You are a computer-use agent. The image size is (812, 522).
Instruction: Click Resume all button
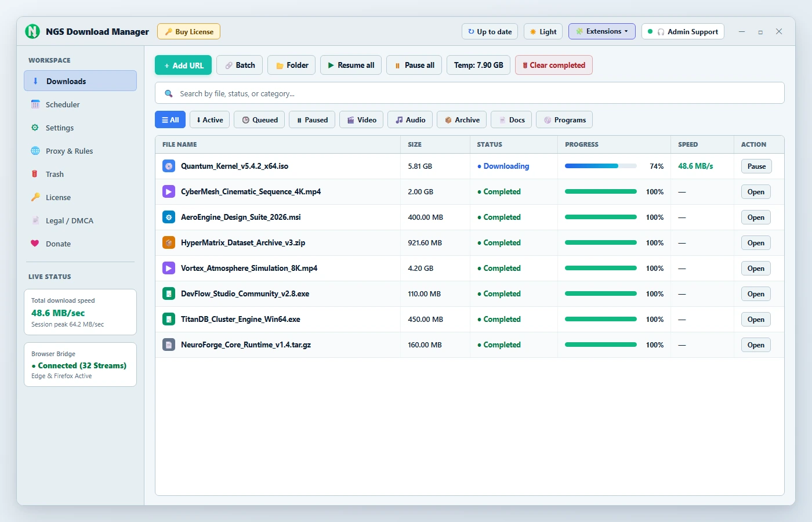[351, 65]
